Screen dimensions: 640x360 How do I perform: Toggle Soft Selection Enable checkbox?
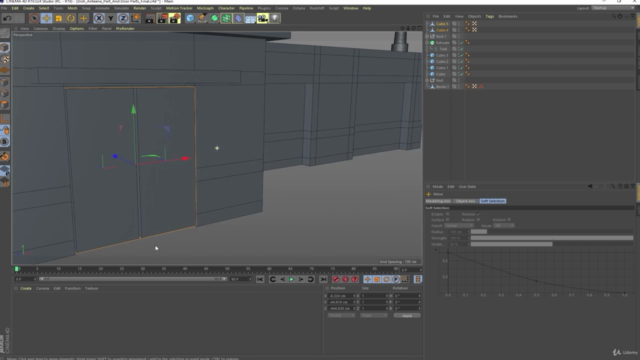click(x=448, y=214)
